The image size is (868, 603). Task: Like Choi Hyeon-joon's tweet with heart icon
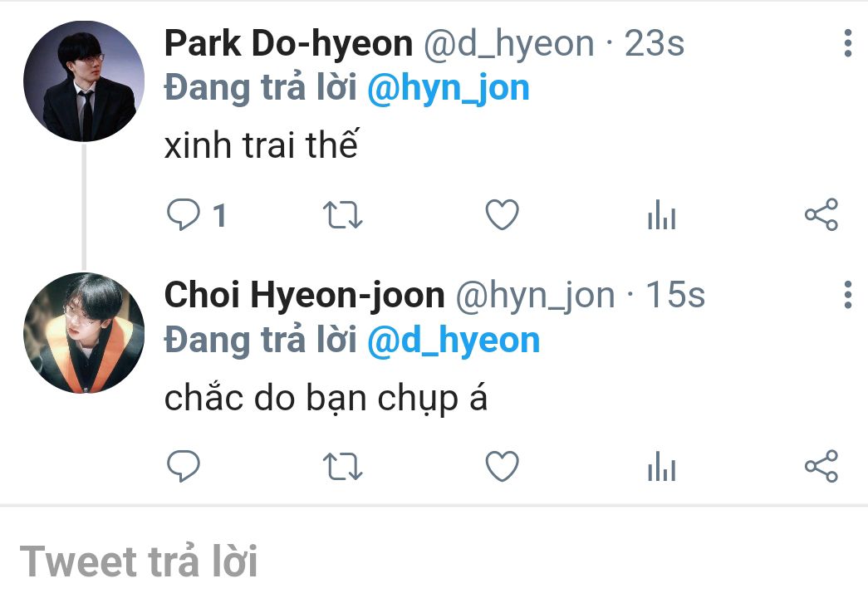[x=502, y=466]
